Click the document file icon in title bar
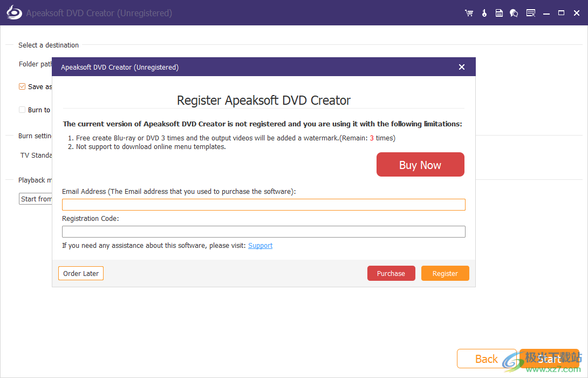The image size is (588, 378). click(499, 13)
